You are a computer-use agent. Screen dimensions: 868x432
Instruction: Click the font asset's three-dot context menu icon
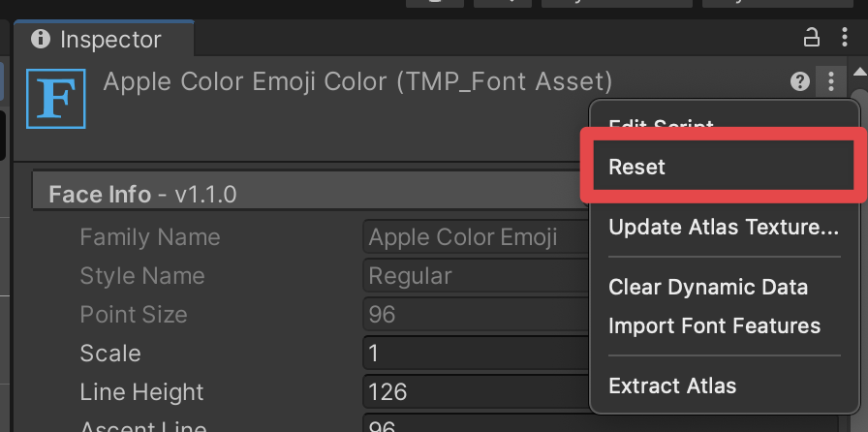tap(831, 82)
